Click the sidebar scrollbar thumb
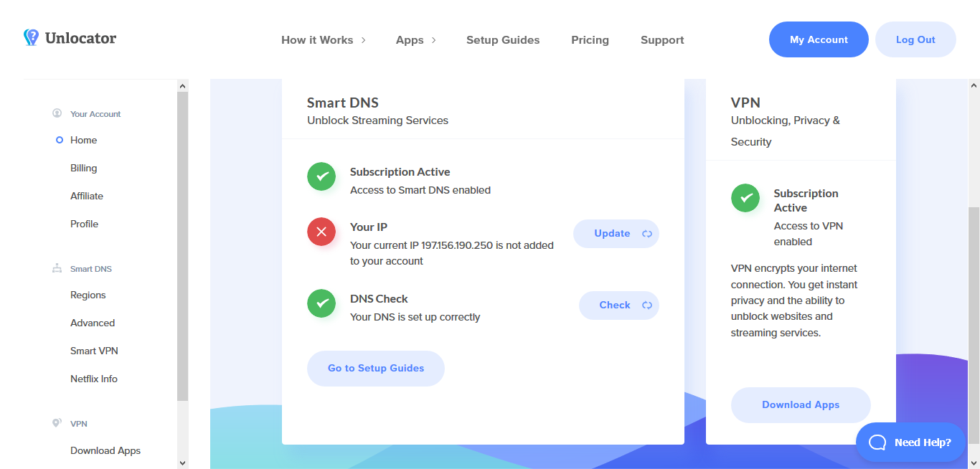The width and height of the screenshot is (980, 469). [x=182, y=246]
